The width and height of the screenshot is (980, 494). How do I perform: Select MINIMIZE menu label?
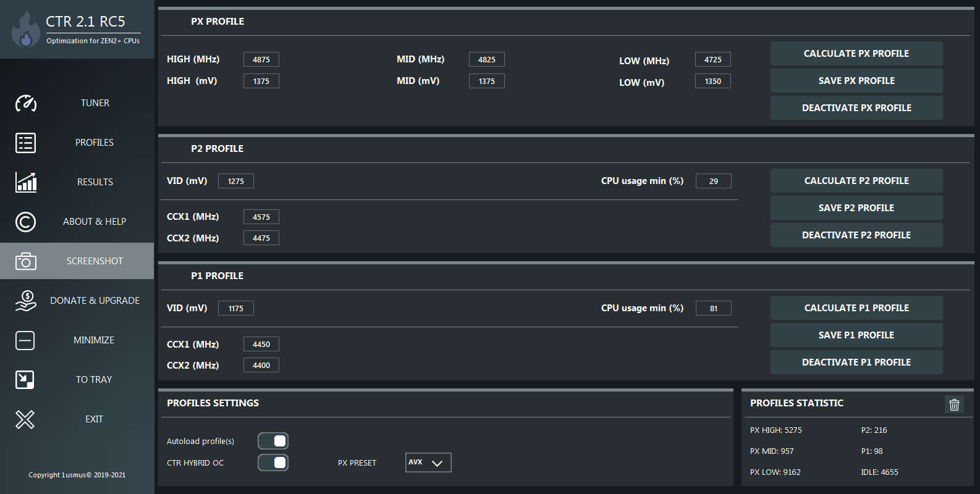point(94,340)
